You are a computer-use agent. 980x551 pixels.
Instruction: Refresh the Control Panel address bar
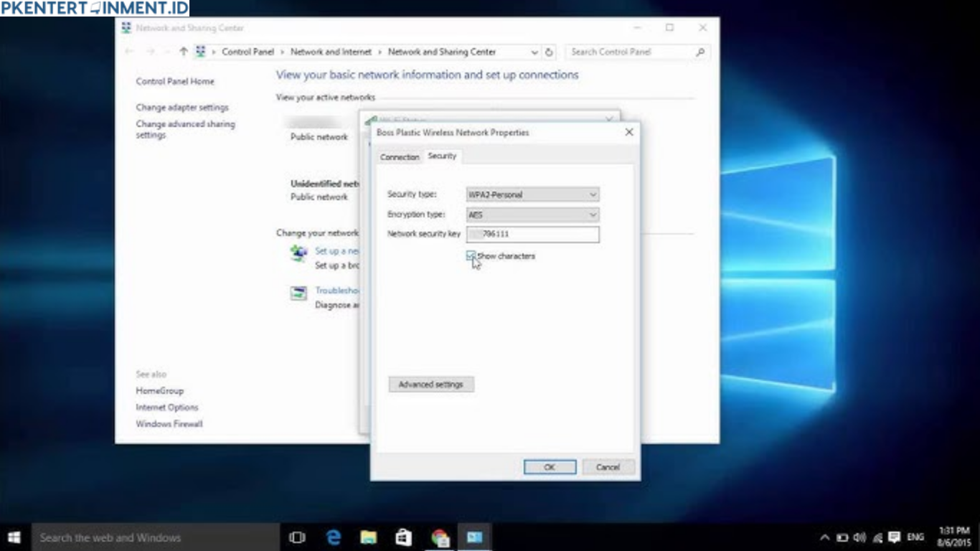tap(549, 52)
